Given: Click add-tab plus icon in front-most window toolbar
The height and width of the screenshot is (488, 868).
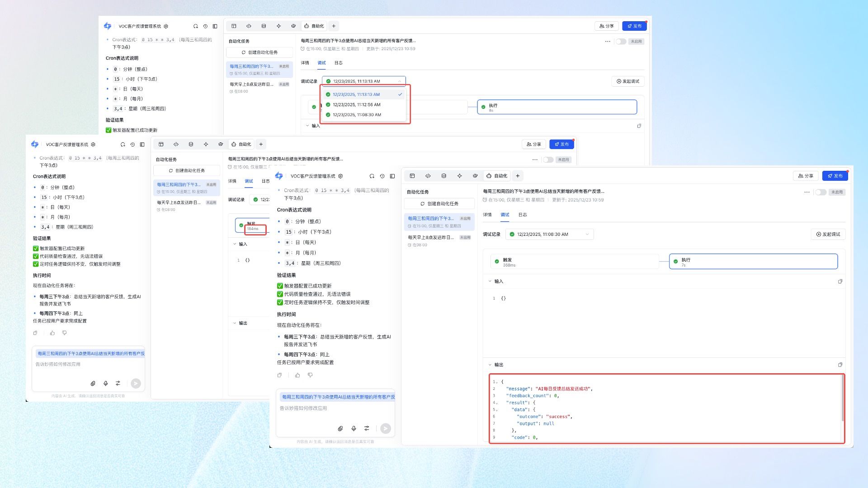Looking at the screenshot, I should point(518,176).
